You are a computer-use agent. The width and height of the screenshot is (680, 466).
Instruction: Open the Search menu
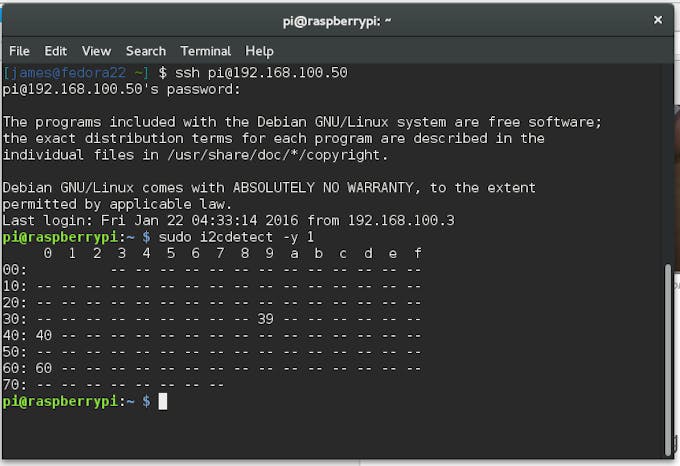146,51
